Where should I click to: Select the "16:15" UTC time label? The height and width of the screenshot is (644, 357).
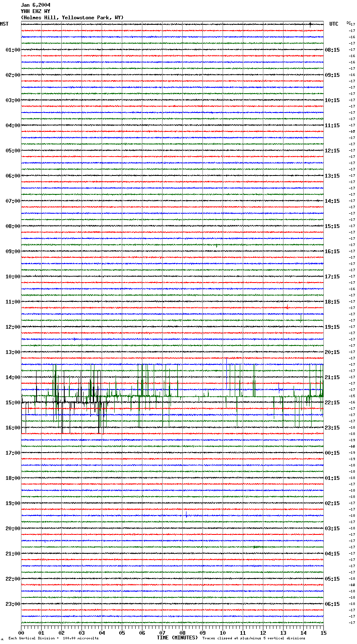[x=332, y=251]
